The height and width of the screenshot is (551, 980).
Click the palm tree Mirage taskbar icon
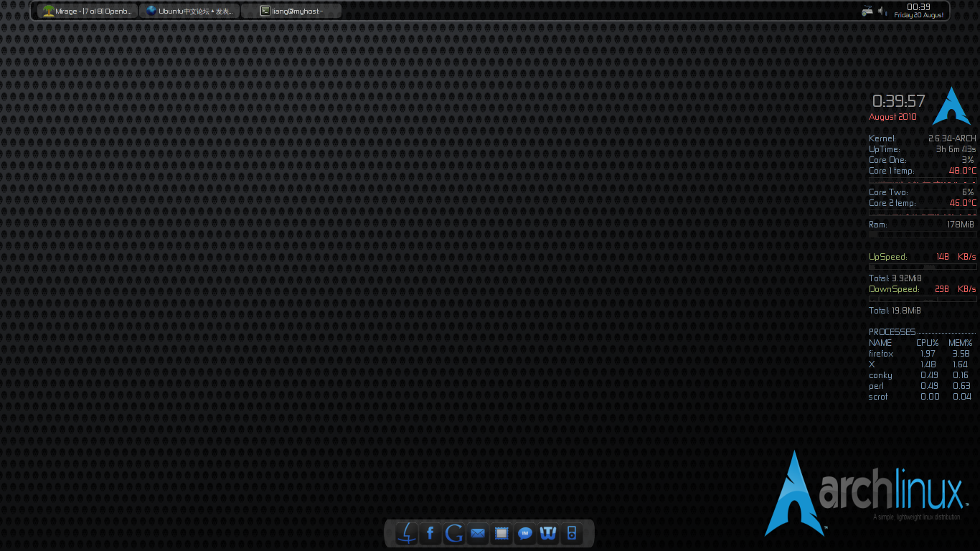pos(48,11)
